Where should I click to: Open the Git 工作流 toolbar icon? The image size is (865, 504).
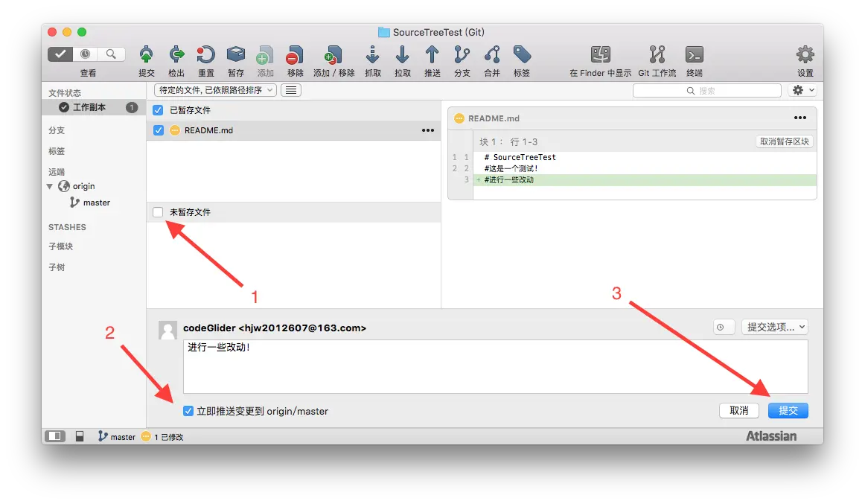pos(657,54)
